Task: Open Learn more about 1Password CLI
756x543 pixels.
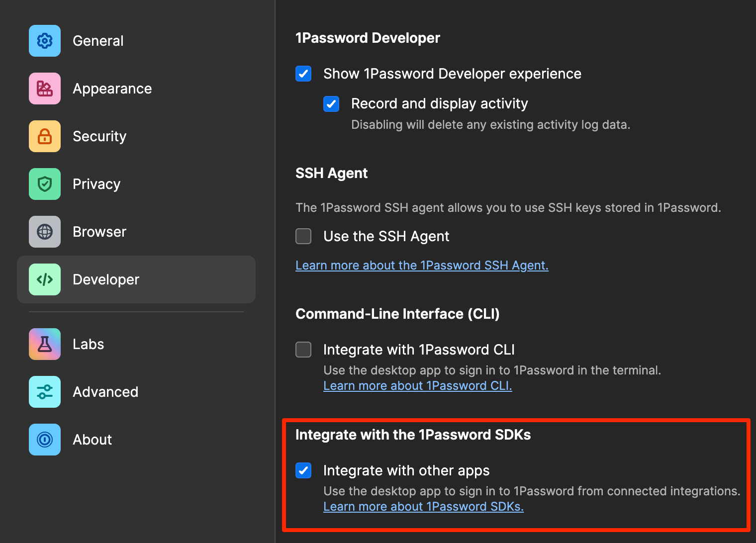Action: pyautogui.click(x=418, y=385)
